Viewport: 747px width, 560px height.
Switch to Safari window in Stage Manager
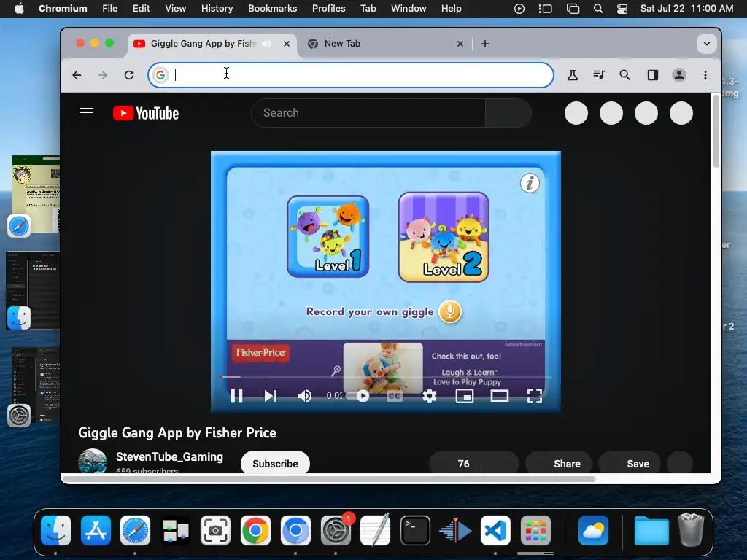pyautogui.click(x=36, y=194)
